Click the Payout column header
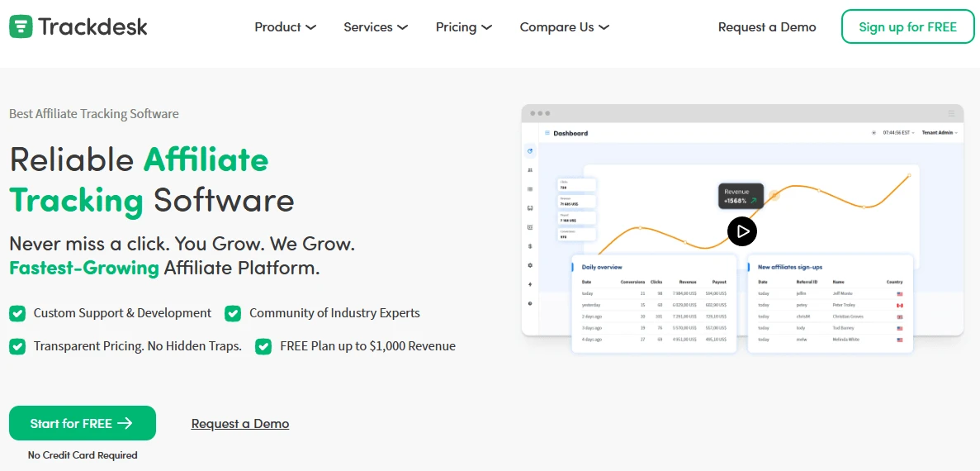Image resolution: width=980 pixels, height=471 pixels. coord(719,282)
